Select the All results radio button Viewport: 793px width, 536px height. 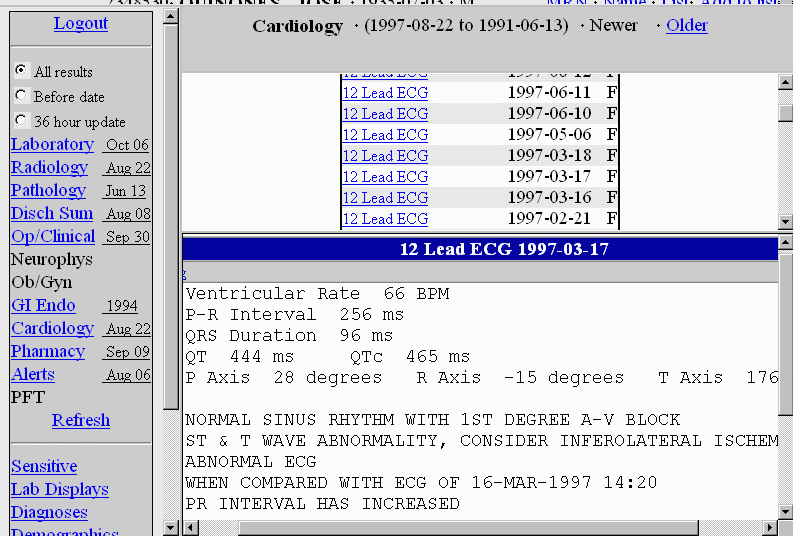click(22, 71)
